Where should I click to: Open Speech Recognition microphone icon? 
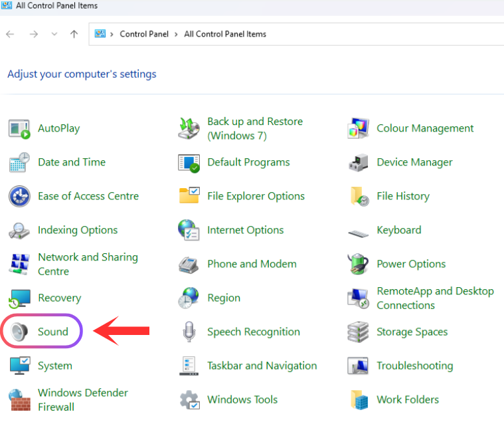point(189,332)
